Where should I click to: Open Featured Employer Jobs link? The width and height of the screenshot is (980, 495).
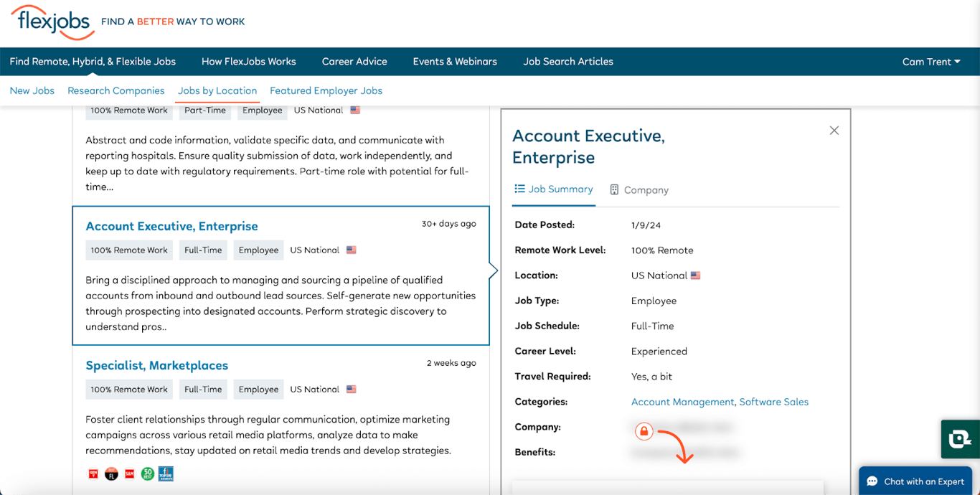[x=326, y=90]
